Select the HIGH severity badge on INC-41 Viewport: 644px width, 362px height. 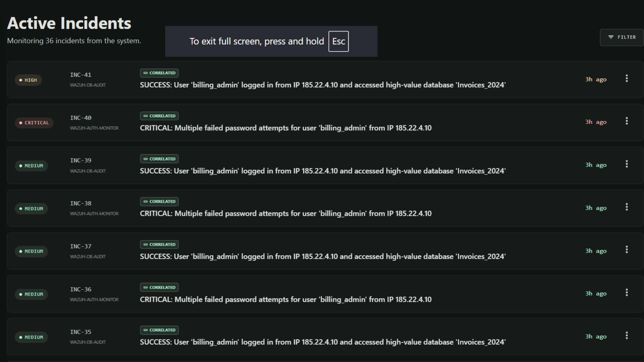pyautogui.click(x=28, y=80)
